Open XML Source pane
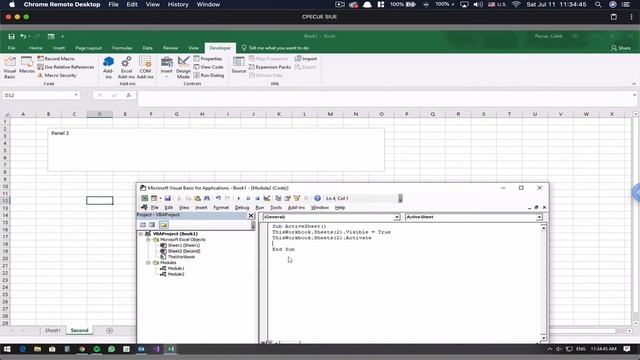Image resolution: width=640 pixels, height=360 pixels. 238,65
